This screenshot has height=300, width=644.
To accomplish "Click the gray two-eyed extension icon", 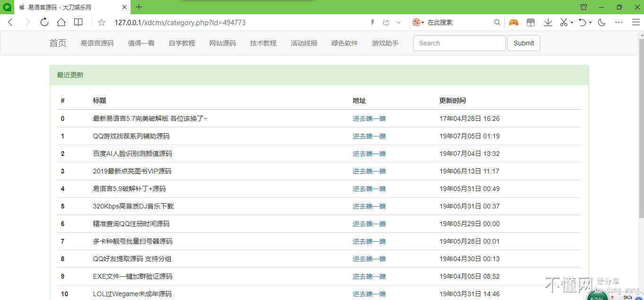I will pyautogui.click(x=530, y=22).
